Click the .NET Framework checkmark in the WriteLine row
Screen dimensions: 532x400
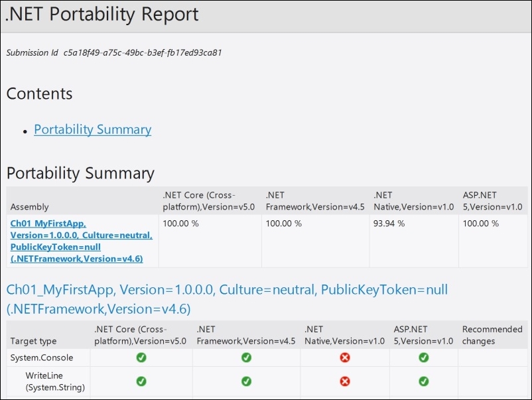[246, 381]
